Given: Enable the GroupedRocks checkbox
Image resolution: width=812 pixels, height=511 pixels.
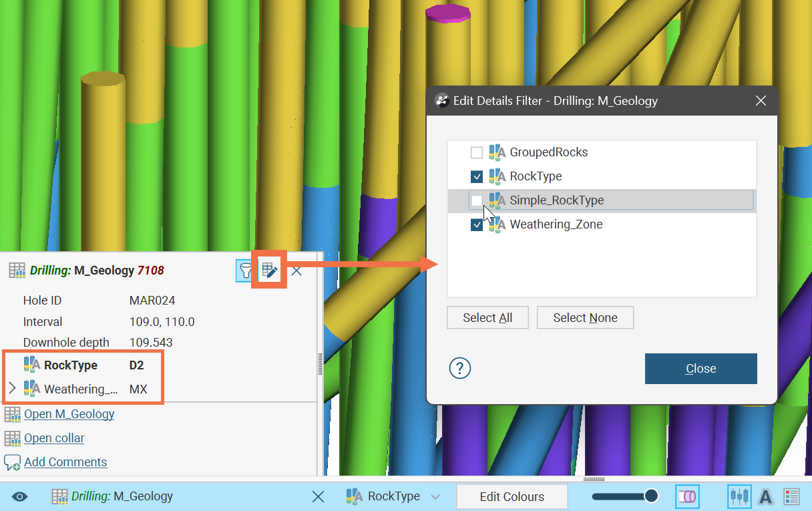Looking at the screenshot, I should 477,152.
